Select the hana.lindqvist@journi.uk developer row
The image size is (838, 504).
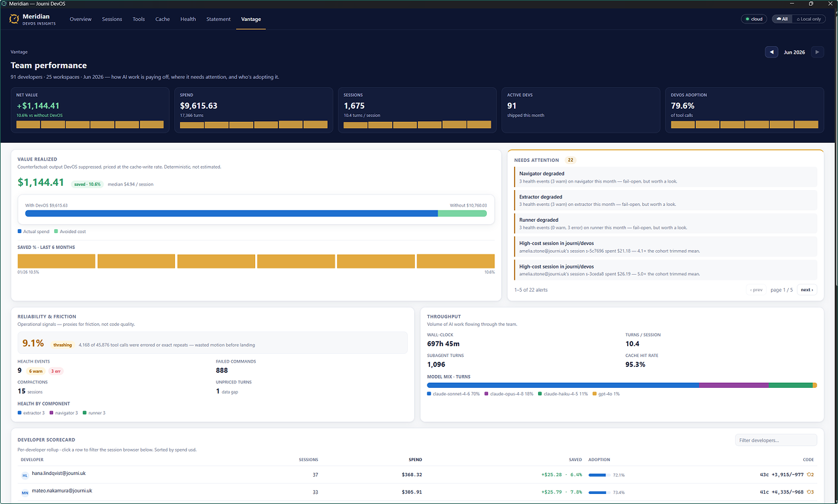click(417, 475)
